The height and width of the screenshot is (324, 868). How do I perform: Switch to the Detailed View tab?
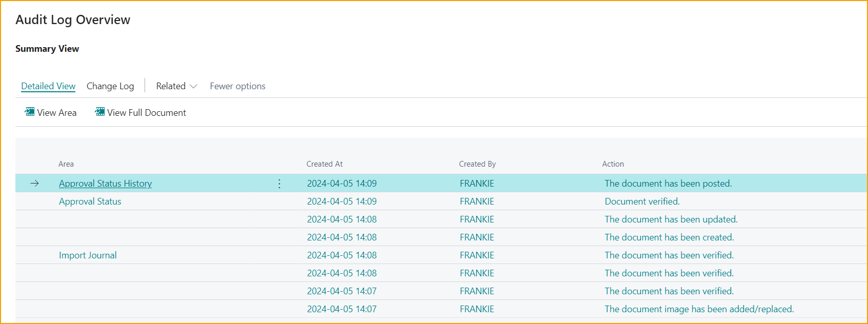[x=48, y=86]
